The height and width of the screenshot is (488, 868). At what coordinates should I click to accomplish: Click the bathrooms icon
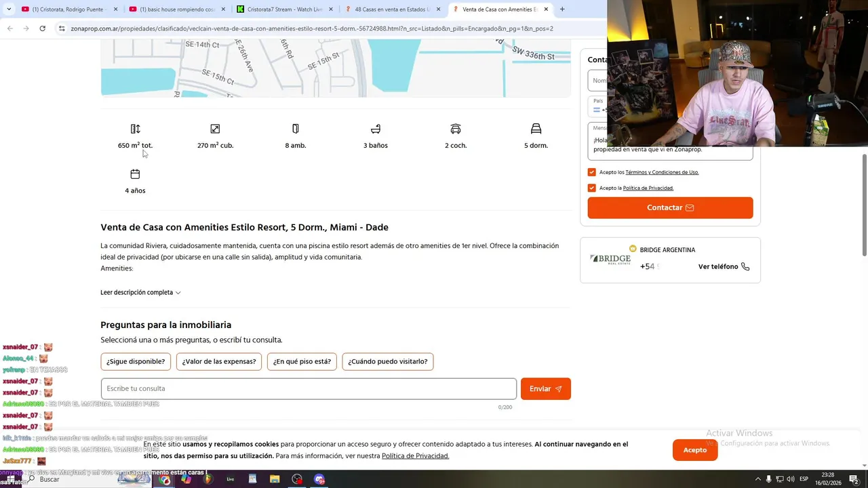point(376,129)
